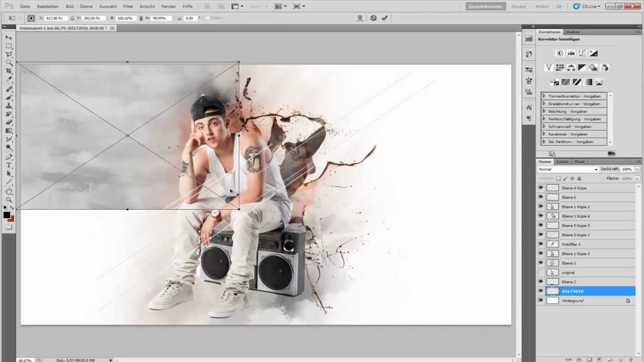Click the background color swatch
Image resolution: width=644 pixels, height=362 pixels.
point(11,219)
